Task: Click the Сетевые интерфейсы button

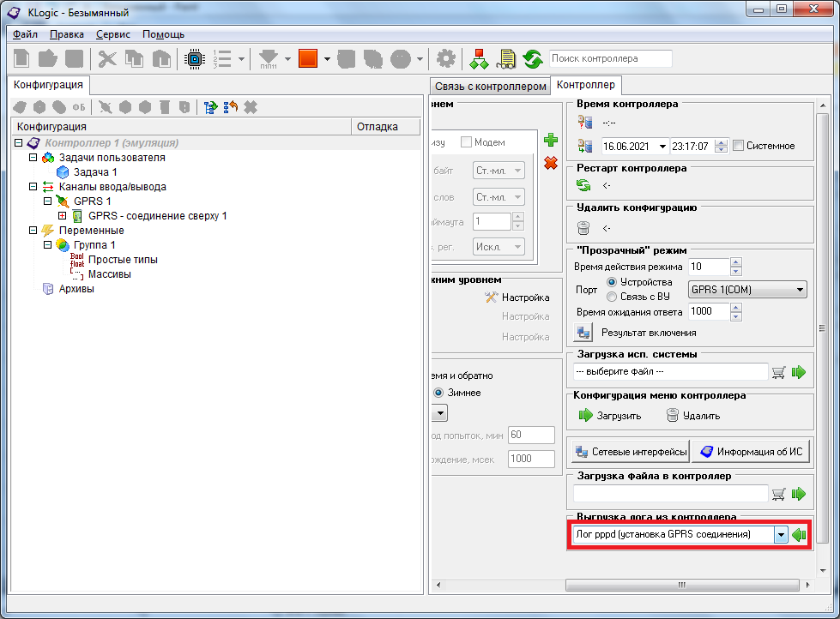Action: (631, 452)
